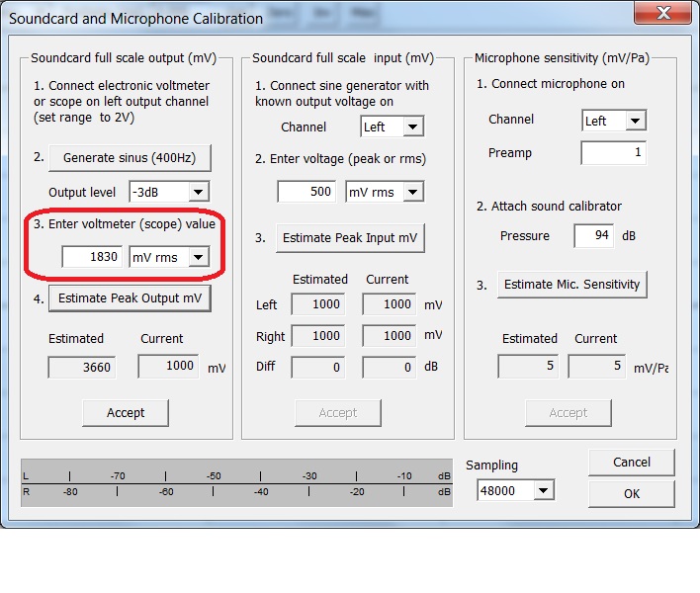Click the input voltage field showing 500
This screenshot has height=593, width=700.
tap(307, 192)
